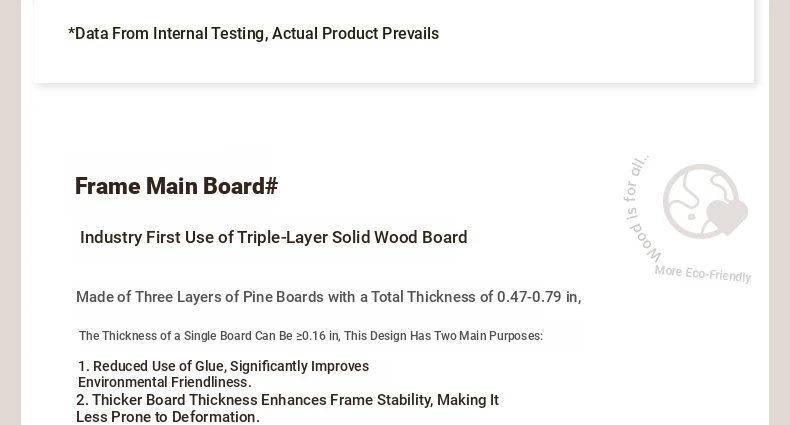This screenshot has height=425, width=790.
Task: Click the 'Made of Three Layers of Pine Boards' line
Action: tap(328, 297)
